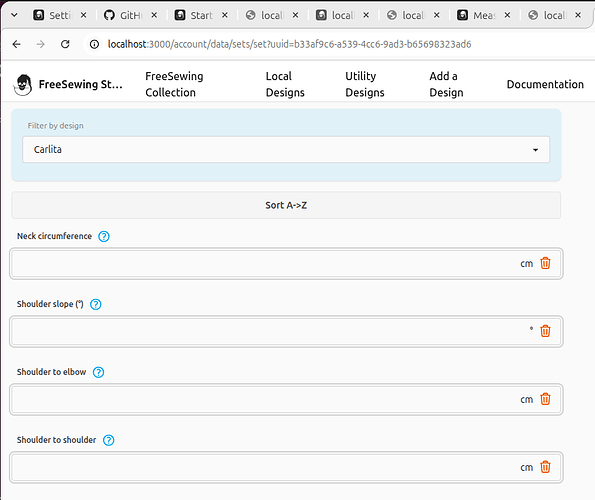
Task: Open help for Shoulder to shoulder
Action: [x=109, y=440]
